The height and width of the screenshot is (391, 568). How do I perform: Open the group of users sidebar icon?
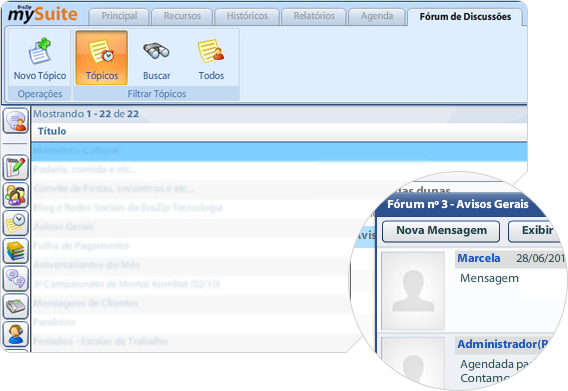[x=15, y=195]
